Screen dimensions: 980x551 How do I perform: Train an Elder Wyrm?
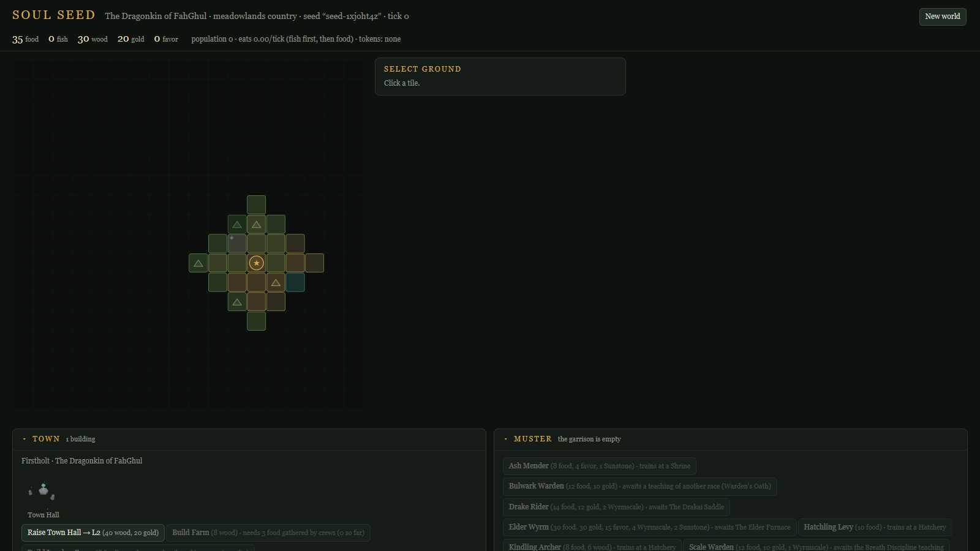pyautogui.click(x=650, y=527)
